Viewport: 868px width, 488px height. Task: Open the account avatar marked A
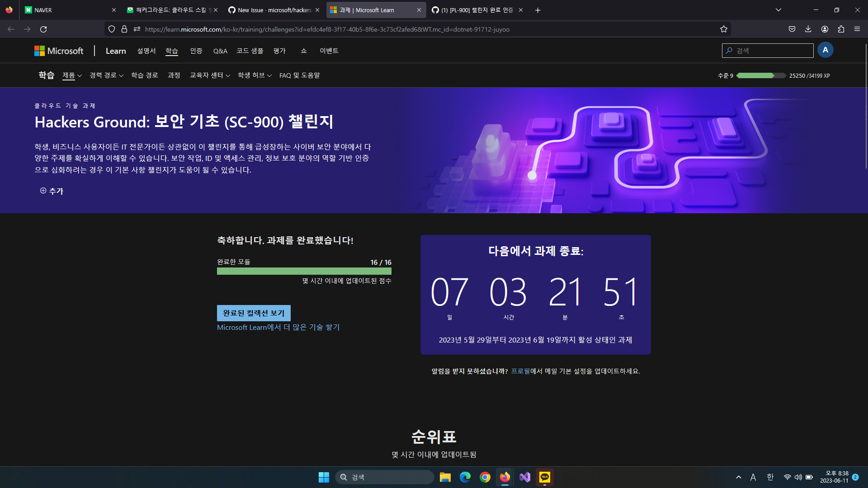point(826,50)
